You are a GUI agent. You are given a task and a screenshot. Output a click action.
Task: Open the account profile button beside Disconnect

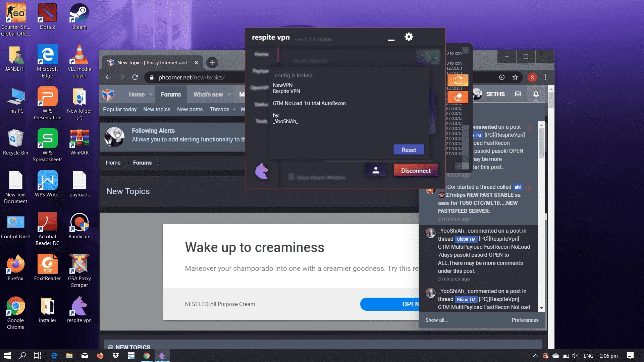(x=376, y=170)
